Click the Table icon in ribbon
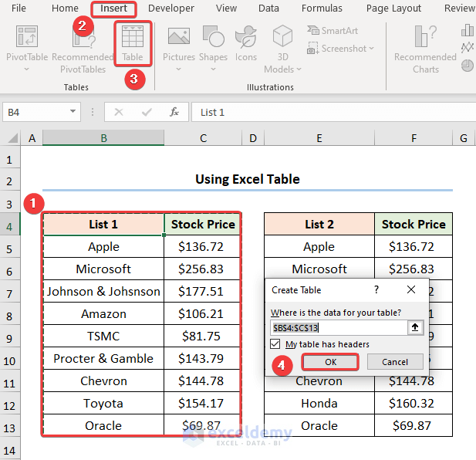Image resolution: width=476 pixels, height=460 pixels. 133,36
